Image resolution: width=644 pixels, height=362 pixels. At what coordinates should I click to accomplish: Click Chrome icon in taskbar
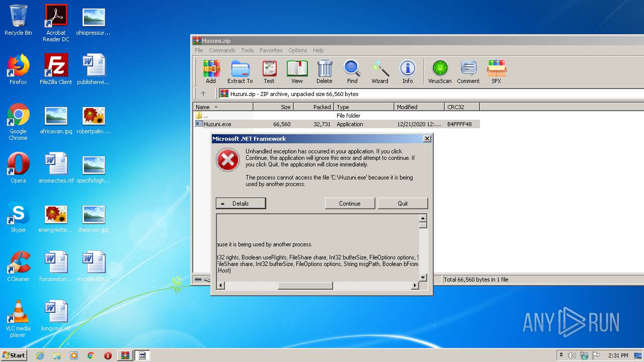coord(91,355)
